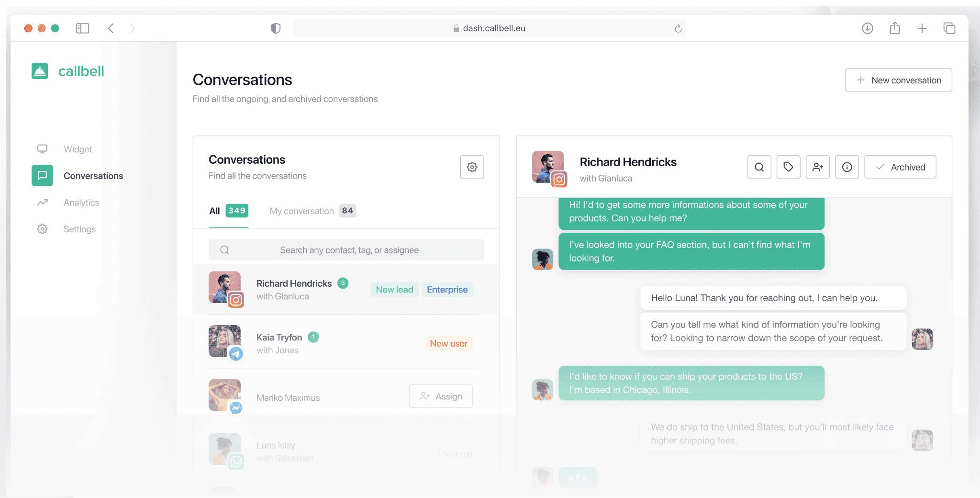
Task: Click the search contact input field
Action: click(x=348, y=250)
